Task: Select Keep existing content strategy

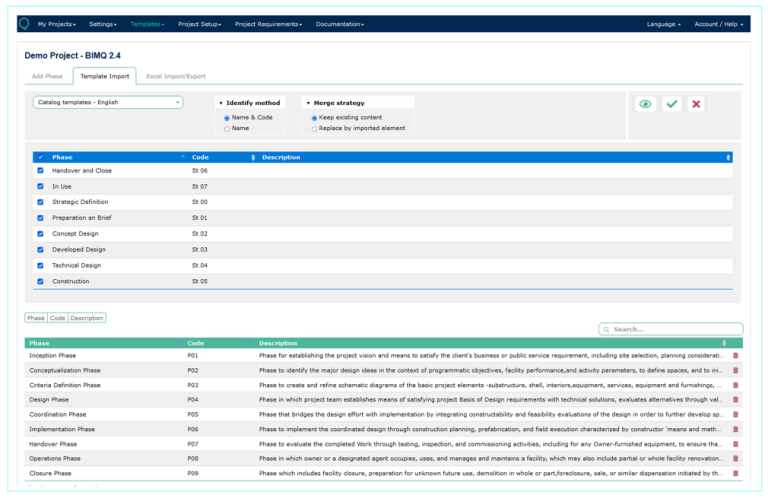Action: pos(314,118)
